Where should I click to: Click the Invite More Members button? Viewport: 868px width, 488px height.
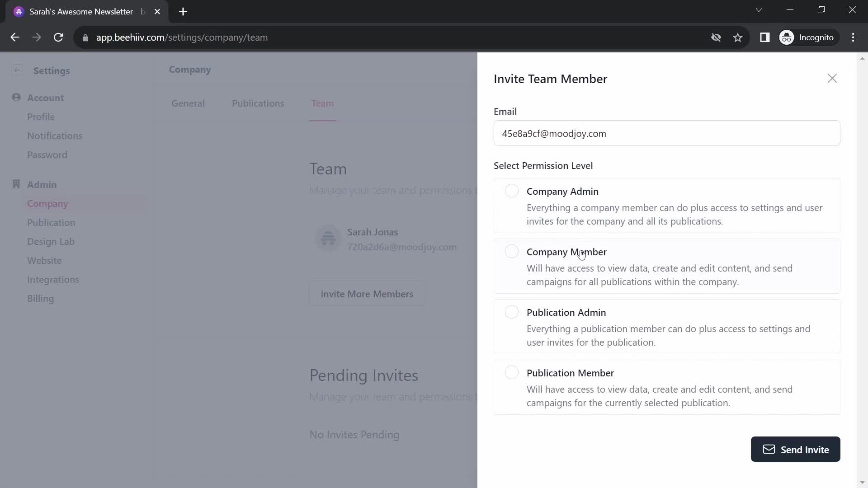click(367, 294)
